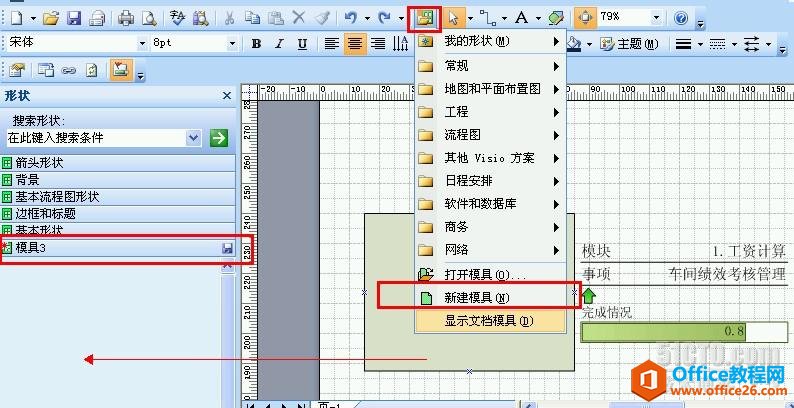This screenshot has width=794, height=408.
Task: Click the chain link icon
Action: point(68,70)
